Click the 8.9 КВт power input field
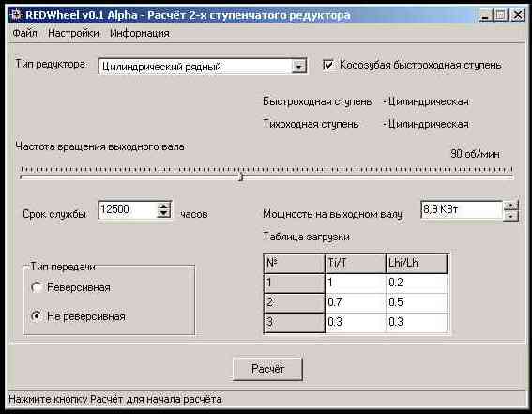 coord(462,209)
